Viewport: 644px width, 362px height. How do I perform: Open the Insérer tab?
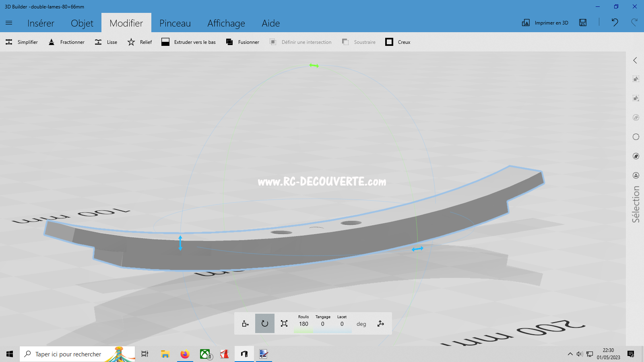tap(41, 23)
